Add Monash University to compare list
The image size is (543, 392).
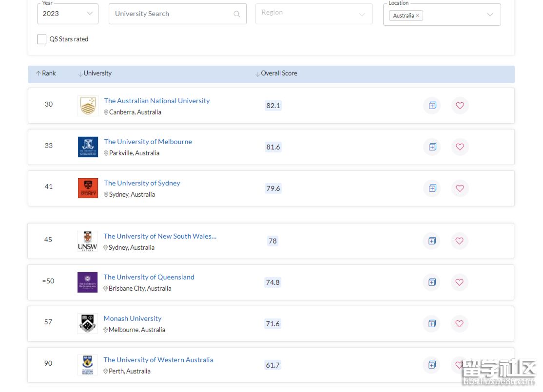point(432,323)
